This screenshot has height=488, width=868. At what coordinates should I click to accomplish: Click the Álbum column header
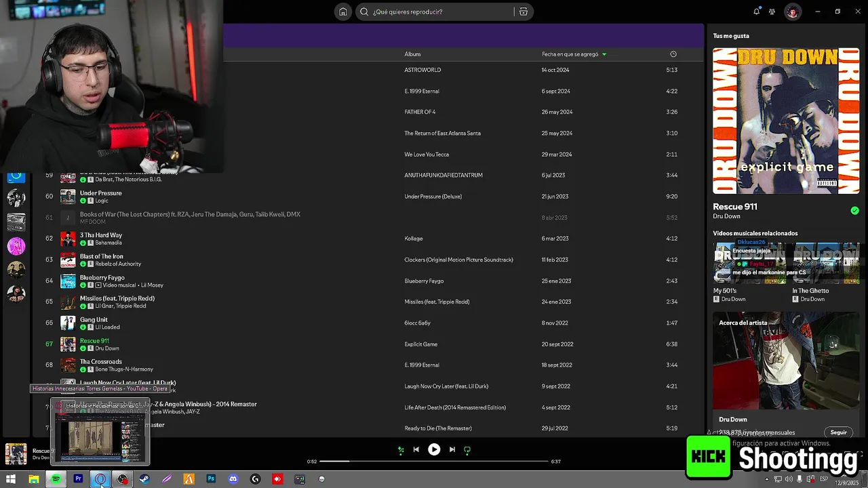pos(412,54)
